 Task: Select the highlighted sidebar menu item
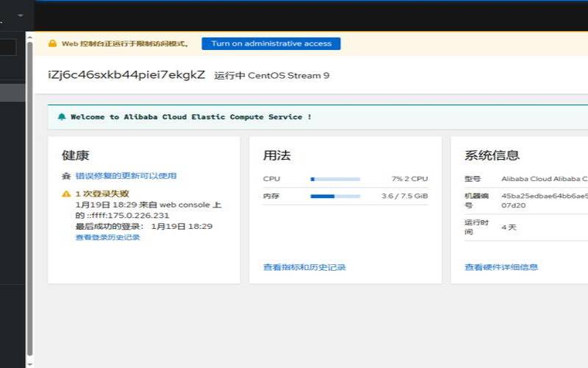click(12, 93)
